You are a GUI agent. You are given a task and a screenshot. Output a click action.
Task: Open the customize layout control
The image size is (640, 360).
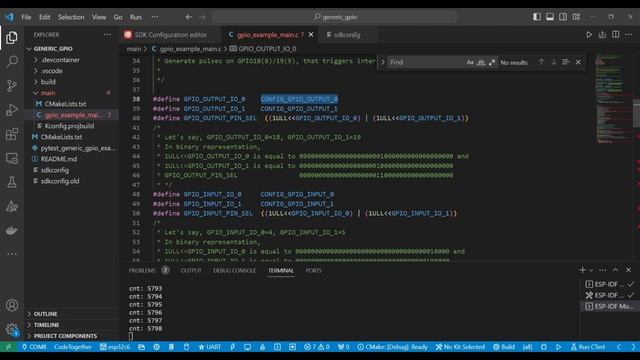click(576, 17)
